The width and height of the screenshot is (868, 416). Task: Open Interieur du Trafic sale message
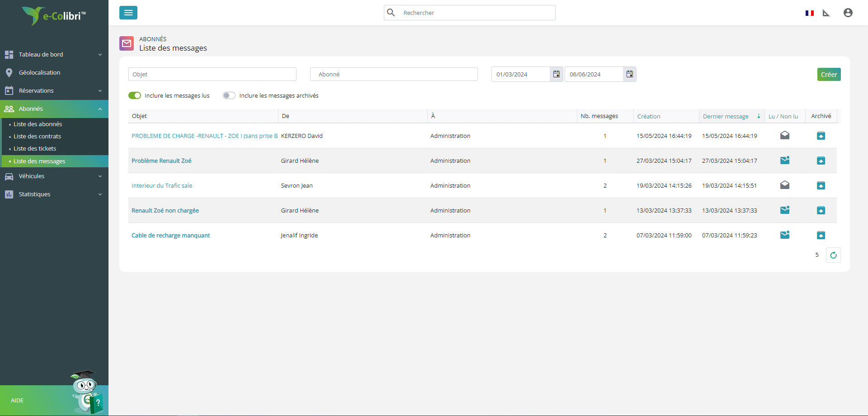pos(162,185)
